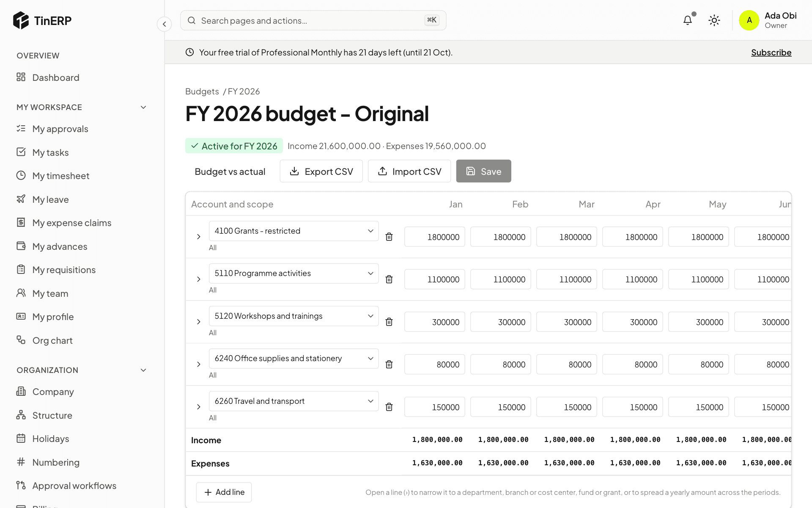Click the Jan Expenses total 1,630,000.00
Viewport: 812px width, 508px height.
coord(437,463)
